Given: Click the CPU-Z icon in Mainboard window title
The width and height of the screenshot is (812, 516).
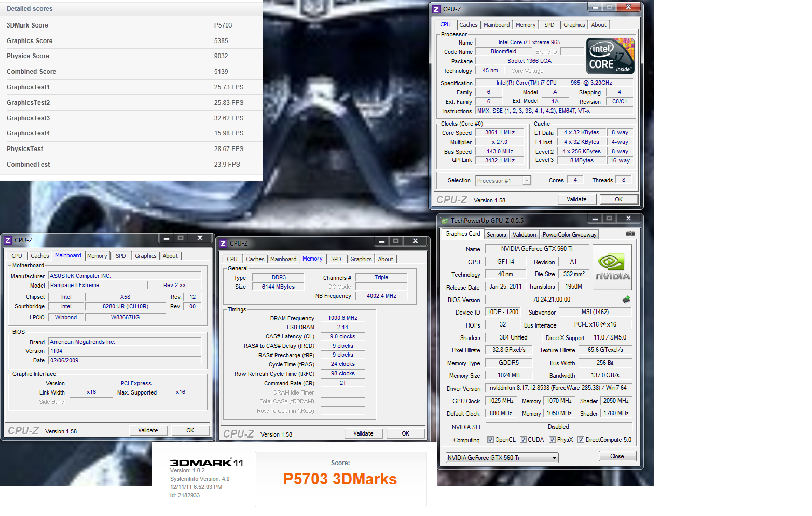Looking at the screenshot, I should 8,240.
